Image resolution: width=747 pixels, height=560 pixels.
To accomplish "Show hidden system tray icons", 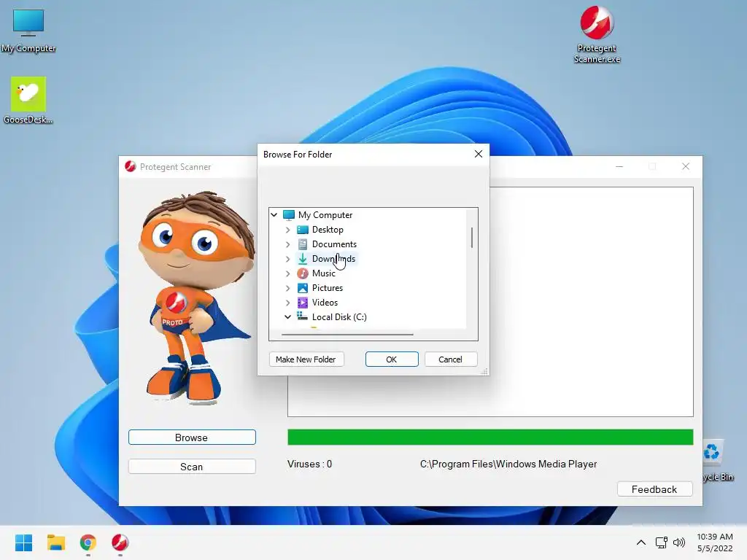I will 641,542.
